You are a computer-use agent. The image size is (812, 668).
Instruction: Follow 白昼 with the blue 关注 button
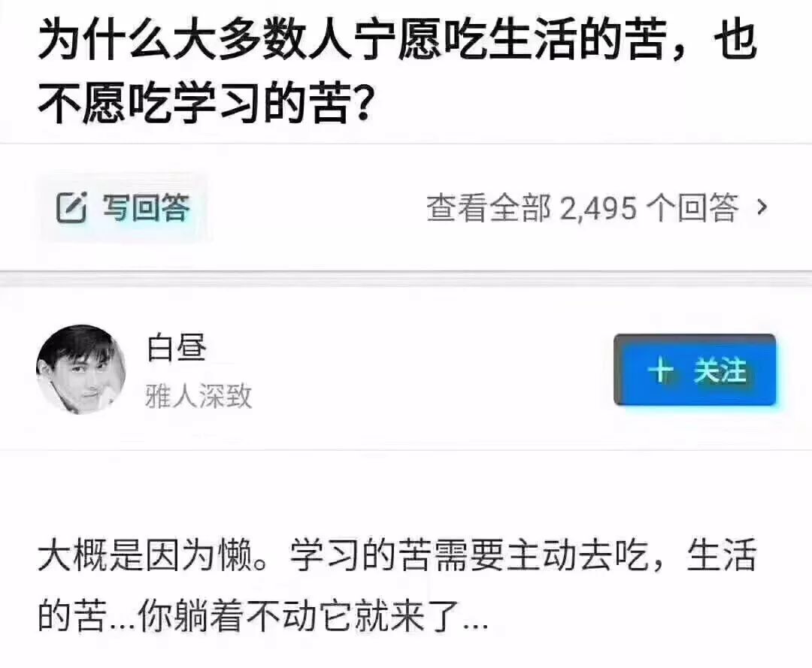695,370
